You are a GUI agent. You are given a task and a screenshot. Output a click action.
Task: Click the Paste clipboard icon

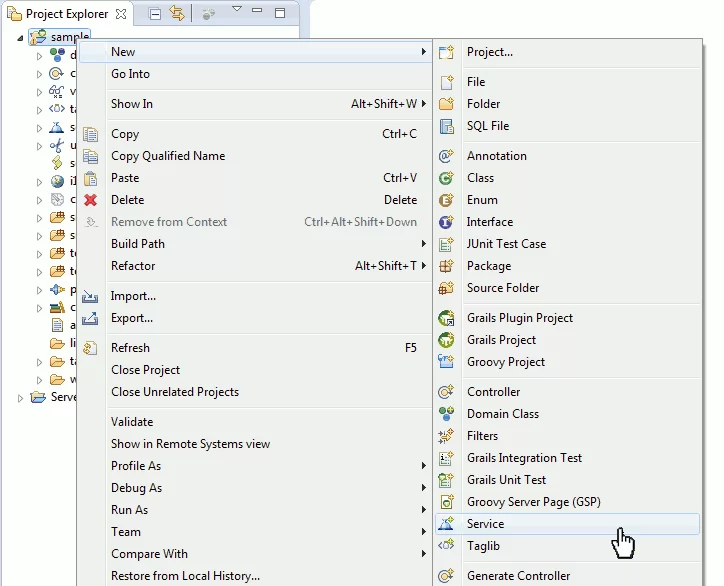point(90,178)
